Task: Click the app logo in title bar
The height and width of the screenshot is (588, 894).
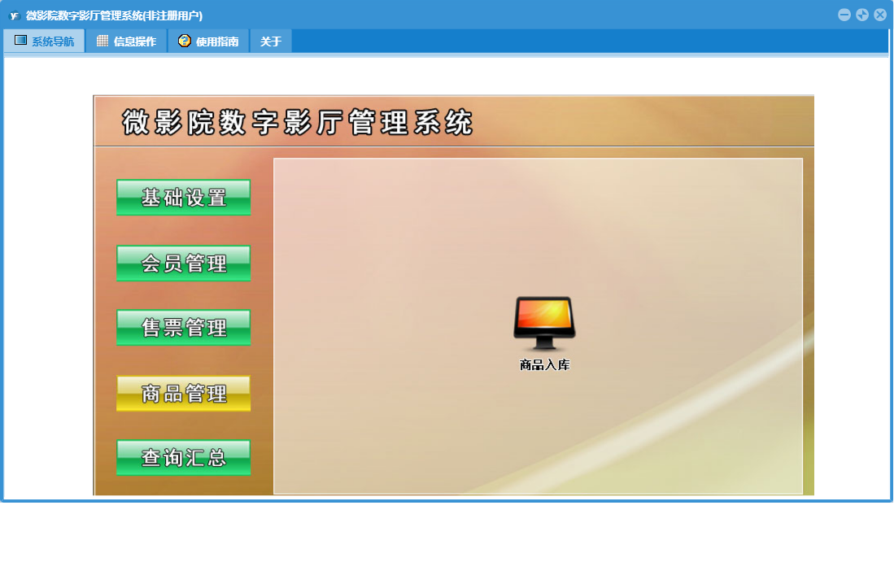Action: [15, 15]
